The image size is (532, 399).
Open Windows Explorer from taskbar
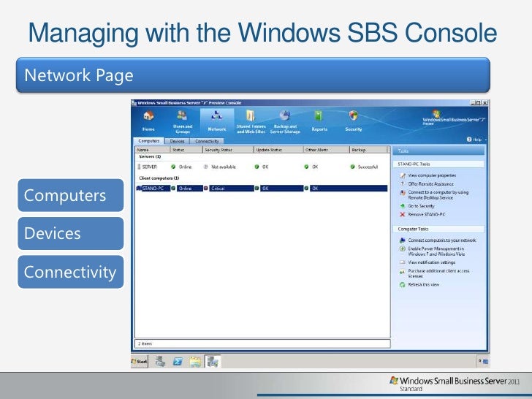tap(195, 362)
